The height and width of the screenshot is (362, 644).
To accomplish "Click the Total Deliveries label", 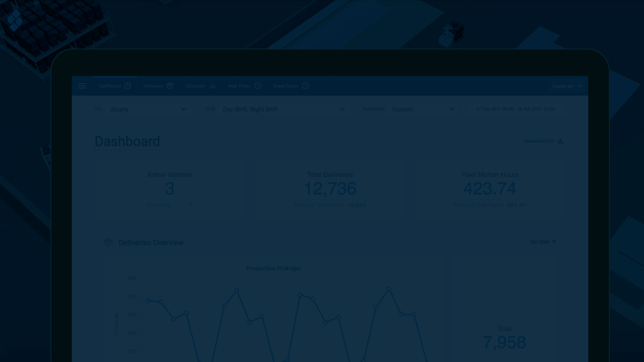I will tap(330, 175).
